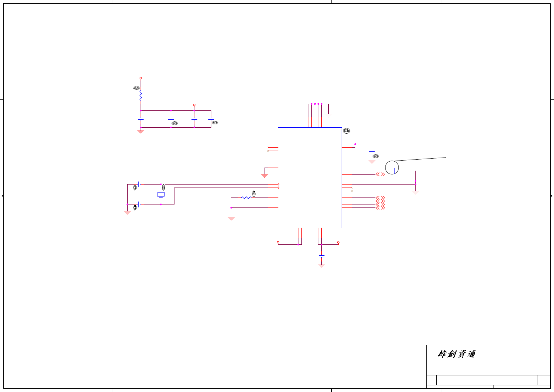The image size is (554, 392).
Task: Click the upper no-connect X on the IC's left side
Action: pos(268,148)
